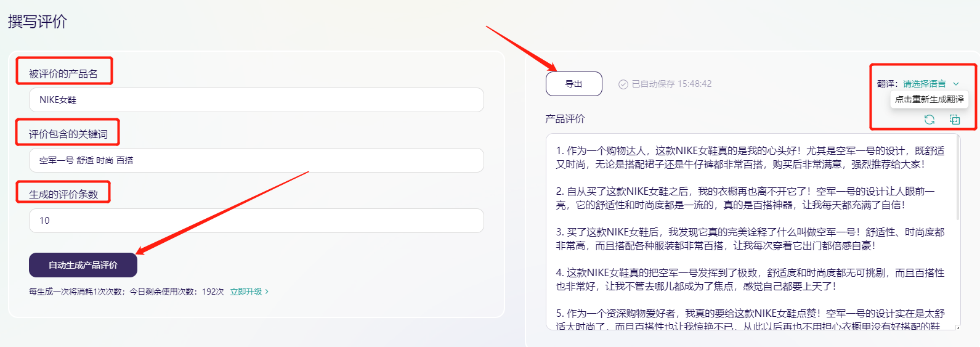
Task: Click the 点击重新生成翻译 tooltip
Action: point(929,99)
